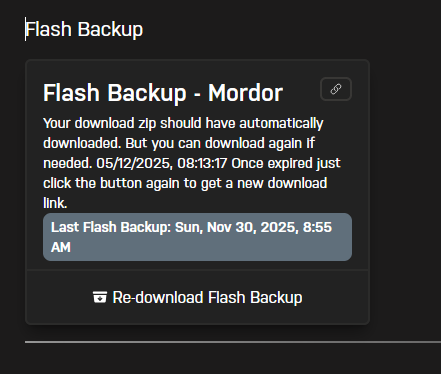Click the word 'Mordor' in the title

click(246, 93)
